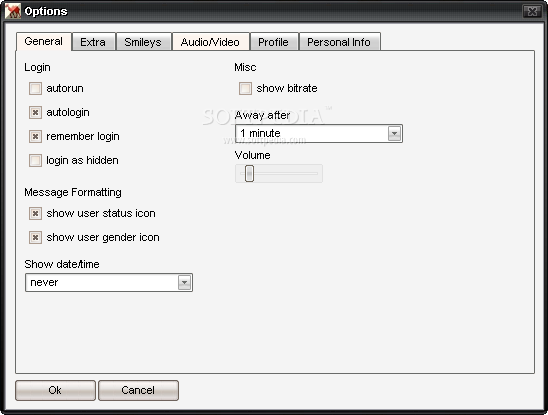The width and height of the screenshot is (548, 415).
Task: Click the 'Message Formatting' section label
Action: pyautogui.click(x=73, y=192)
